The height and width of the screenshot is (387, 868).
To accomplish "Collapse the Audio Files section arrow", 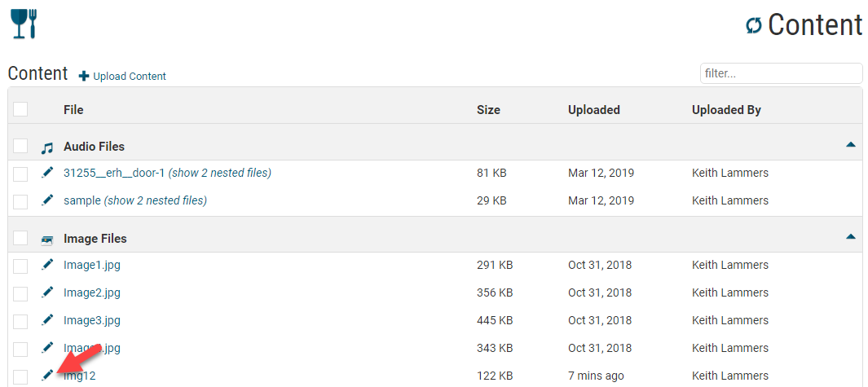I will tap(850, 145).
